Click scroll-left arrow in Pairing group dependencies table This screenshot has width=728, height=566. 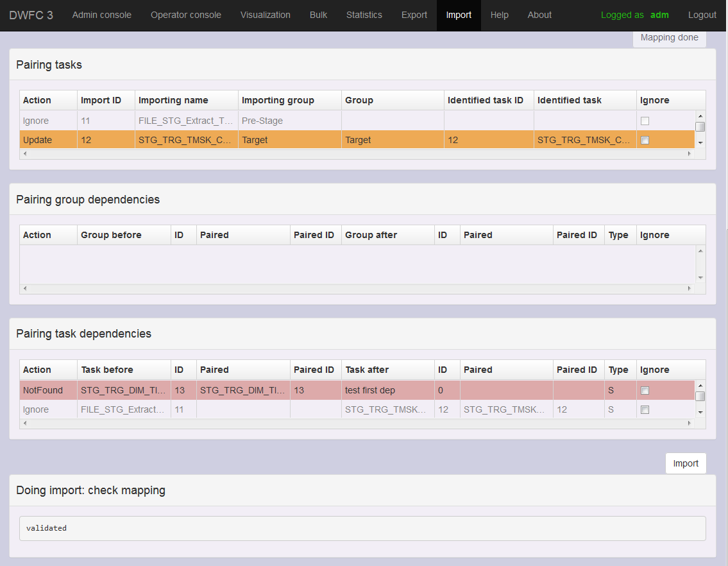[25, 289]
